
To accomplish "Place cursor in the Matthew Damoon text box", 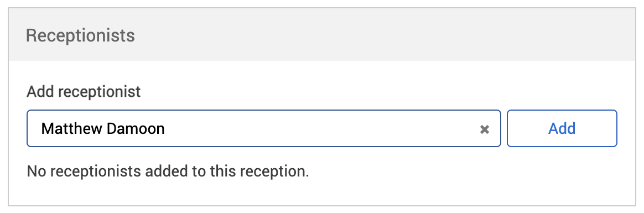I will pyautogui.click(x=264, y=128).
